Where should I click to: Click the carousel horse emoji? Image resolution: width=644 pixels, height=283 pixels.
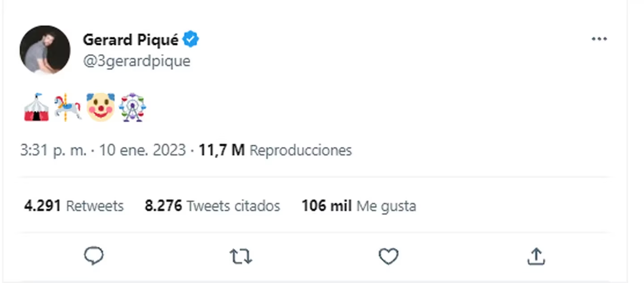[68, 107]
